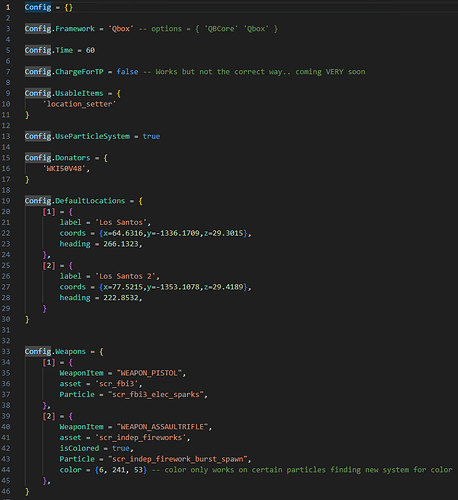Place cursor on the Time value 60
Image resolution: width=458 pixels, height=500 pixels.
coord(90,50)
